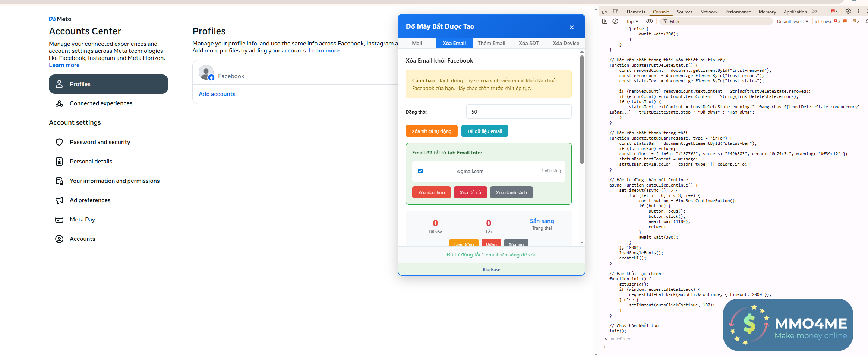868x357 pixels.
Task: Click the Accounts person-circle icon
Action: tap(59, 239)
